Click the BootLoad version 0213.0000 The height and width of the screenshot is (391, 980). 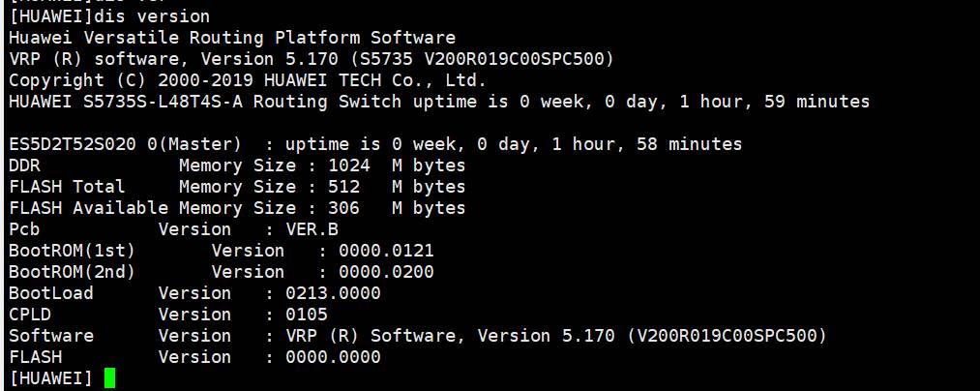[333, 293]
